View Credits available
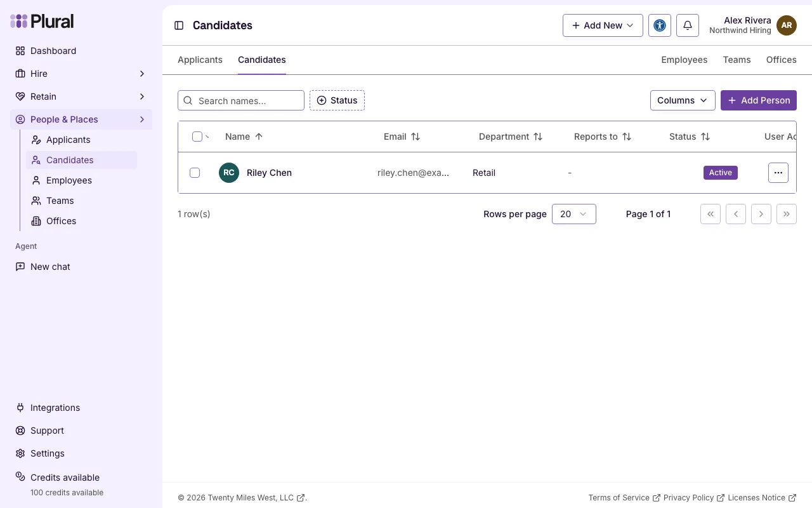This screenshot has width=812, height=508. pos(81,484)
